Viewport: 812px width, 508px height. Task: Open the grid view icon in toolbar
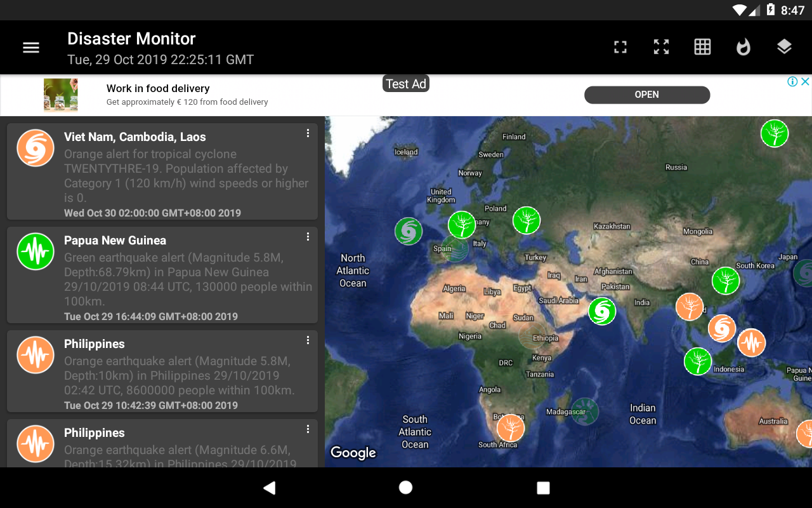(702, 47)
